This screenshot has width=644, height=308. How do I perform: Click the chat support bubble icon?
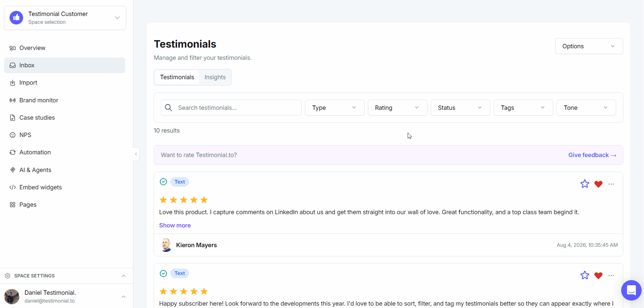631,290
